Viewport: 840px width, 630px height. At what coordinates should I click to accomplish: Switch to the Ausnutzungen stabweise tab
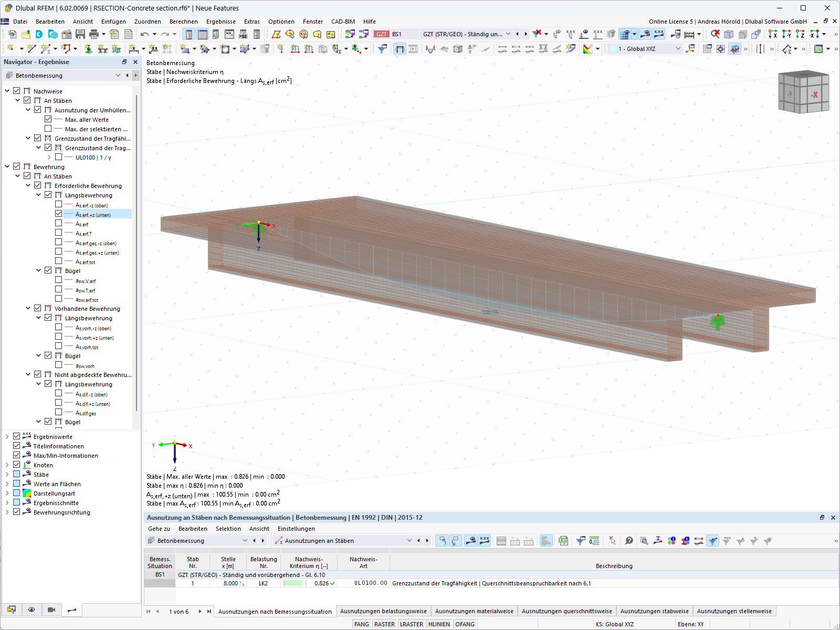[654, 611]
